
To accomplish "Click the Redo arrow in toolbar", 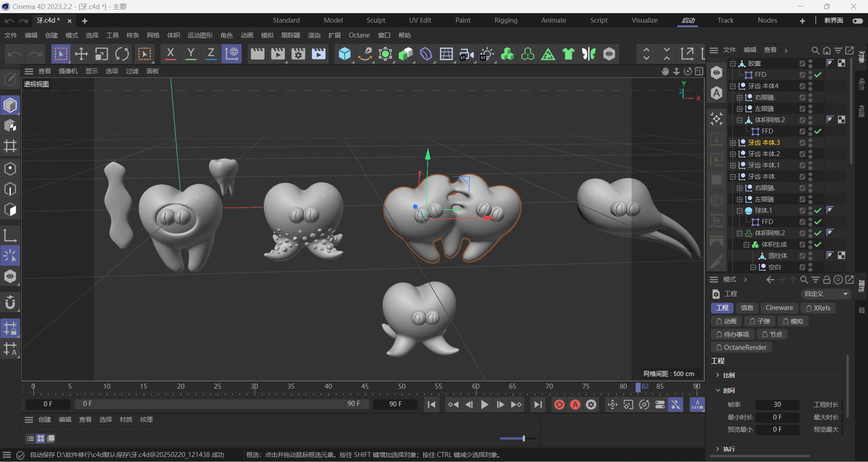I will pos(35,54).
